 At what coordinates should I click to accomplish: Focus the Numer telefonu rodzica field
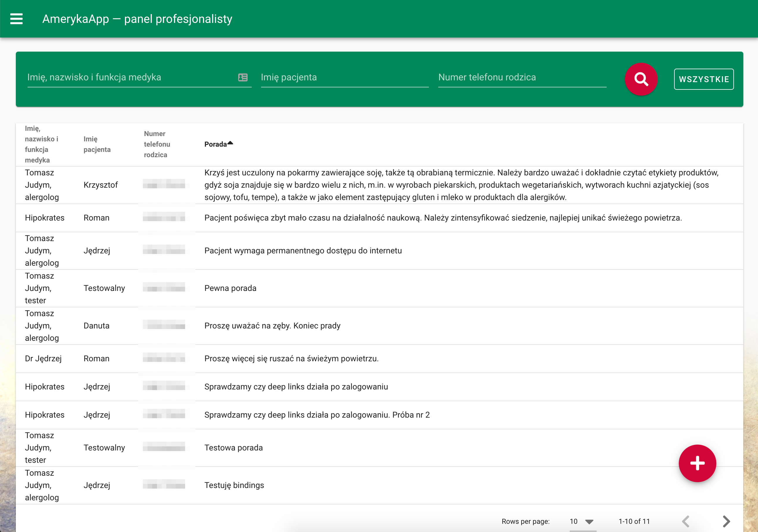click(x=522, y=77)
